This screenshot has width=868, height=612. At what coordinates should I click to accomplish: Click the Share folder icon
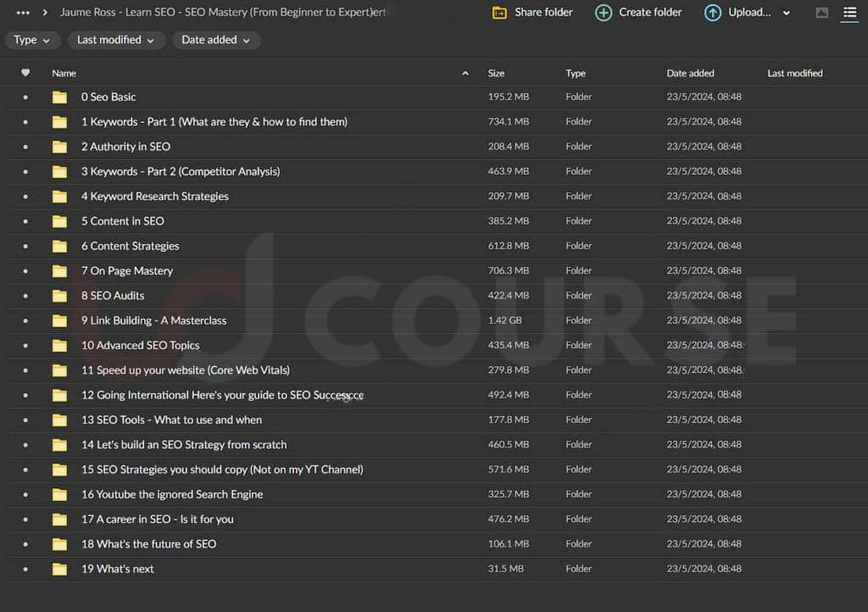(x=500, y=13)
